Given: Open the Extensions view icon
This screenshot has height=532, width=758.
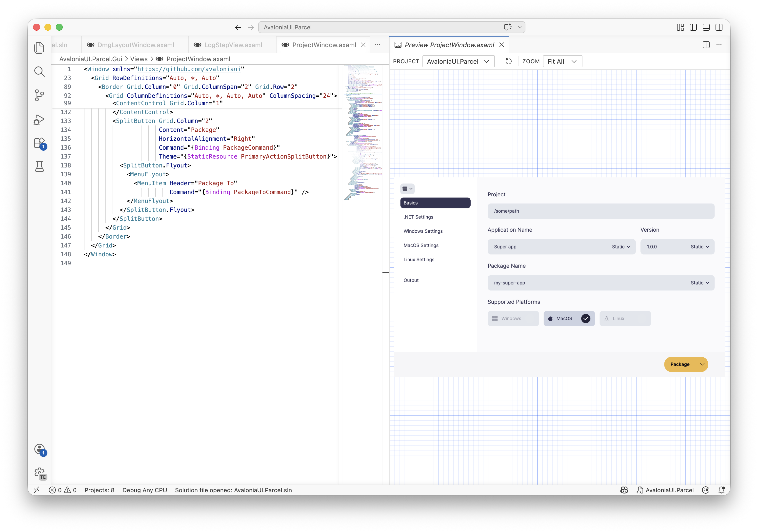Looking at the screenshot, I should tap(39, 143).
